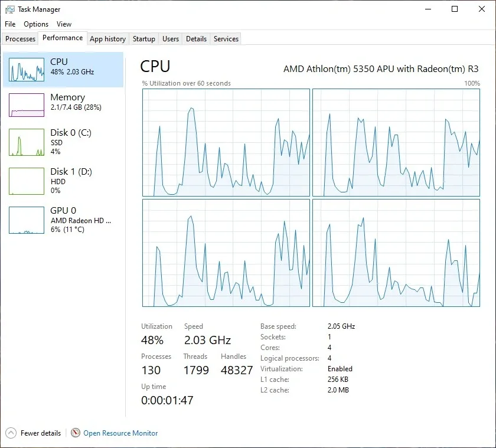This screenshot has height=448, width=496.
Task: Click the Open Resource Monitor link
Action: tap(120, 433)
